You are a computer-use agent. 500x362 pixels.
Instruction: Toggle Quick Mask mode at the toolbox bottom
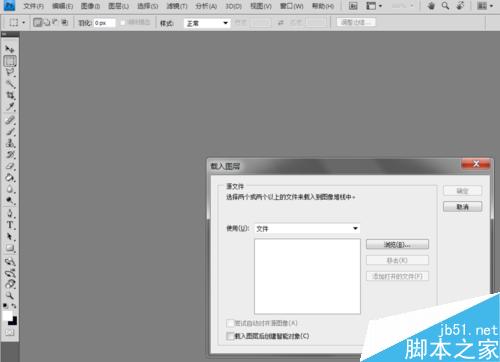click(10, 332)
